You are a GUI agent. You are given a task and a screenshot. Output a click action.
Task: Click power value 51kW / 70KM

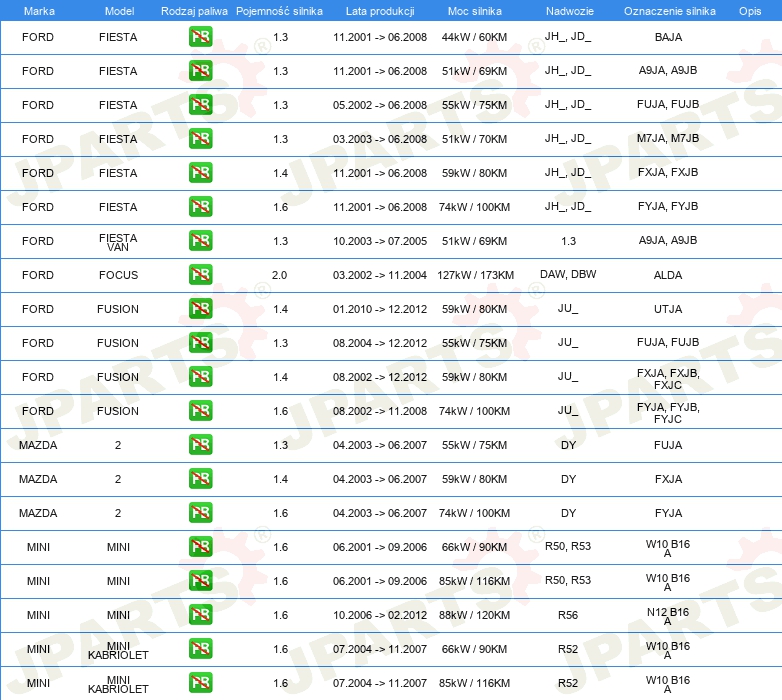coord(474,139)
